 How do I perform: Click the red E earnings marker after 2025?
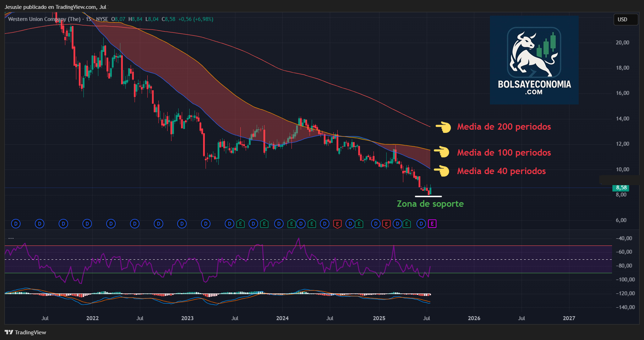coord(386,224)
